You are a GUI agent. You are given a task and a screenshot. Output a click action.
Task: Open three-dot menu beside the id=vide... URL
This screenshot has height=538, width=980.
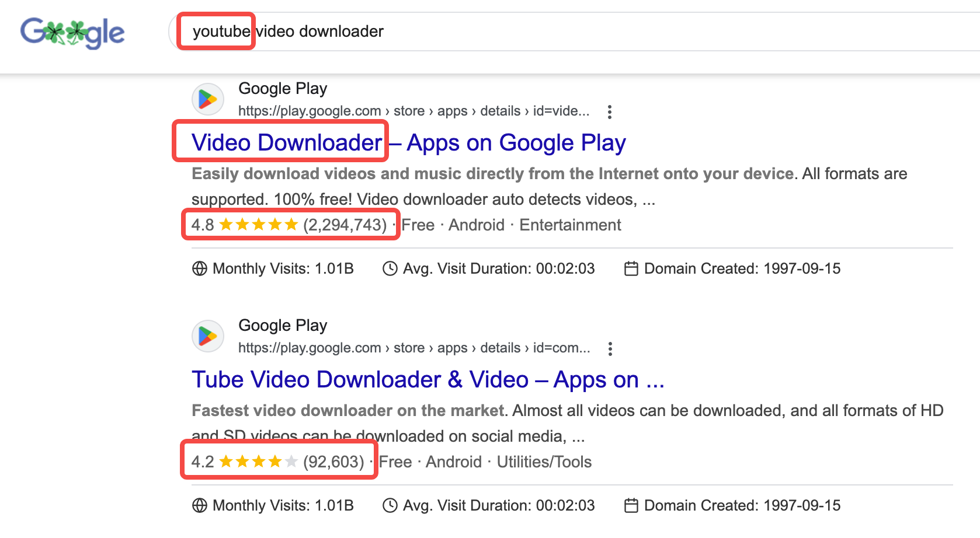click(x=610, y=112)
